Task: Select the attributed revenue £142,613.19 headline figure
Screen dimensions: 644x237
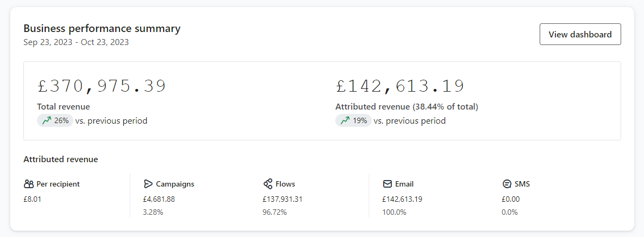Action: click(400, 86)
